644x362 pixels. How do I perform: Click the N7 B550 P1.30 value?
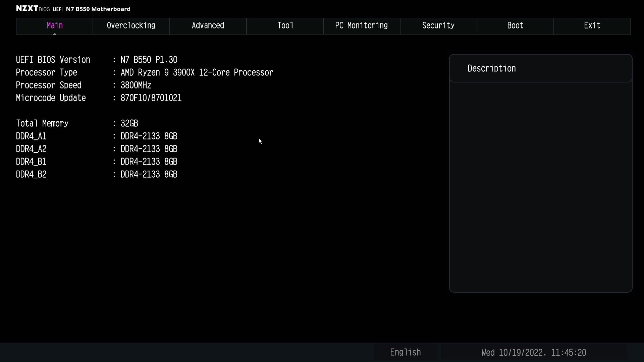149,60
